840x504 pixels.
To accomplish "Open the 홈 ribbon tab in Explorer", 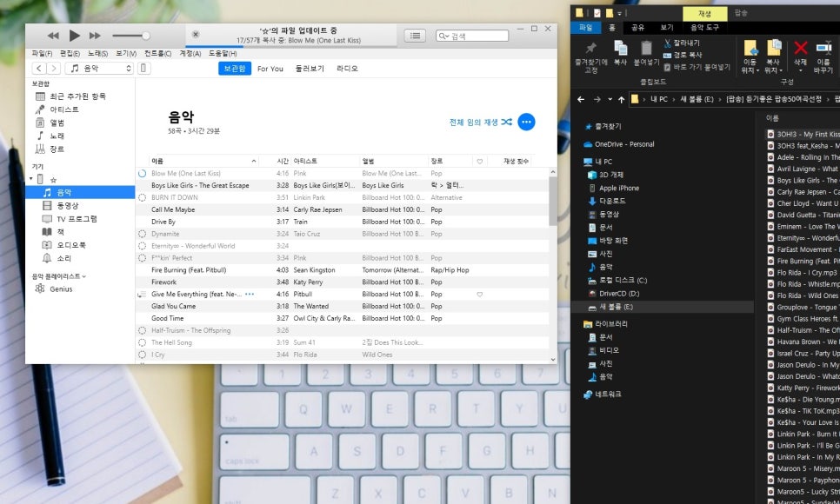I will 612,27.
